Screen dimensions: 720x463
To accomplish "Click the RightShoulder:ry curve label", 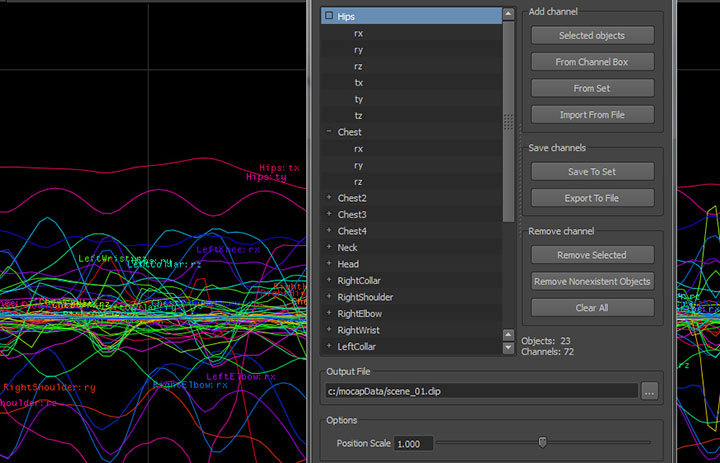I will pos(50,388).
